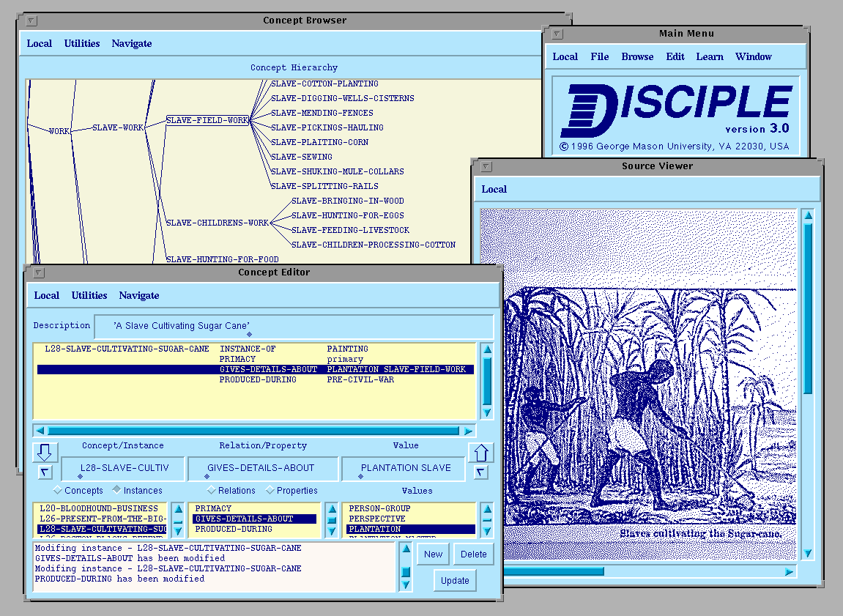The image size is (843, 616).
Task: Click the large down-arrow icon in Concept Editor
Action: pyautogui.click(x=43, y=451)
